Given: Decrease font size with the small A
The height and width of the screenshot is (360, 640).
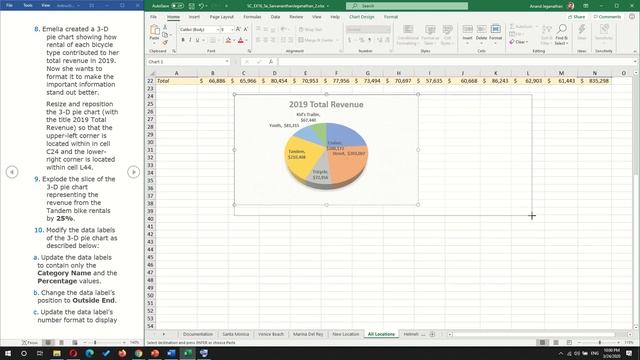Looking at the screenshot, I should tap(246, 29).
